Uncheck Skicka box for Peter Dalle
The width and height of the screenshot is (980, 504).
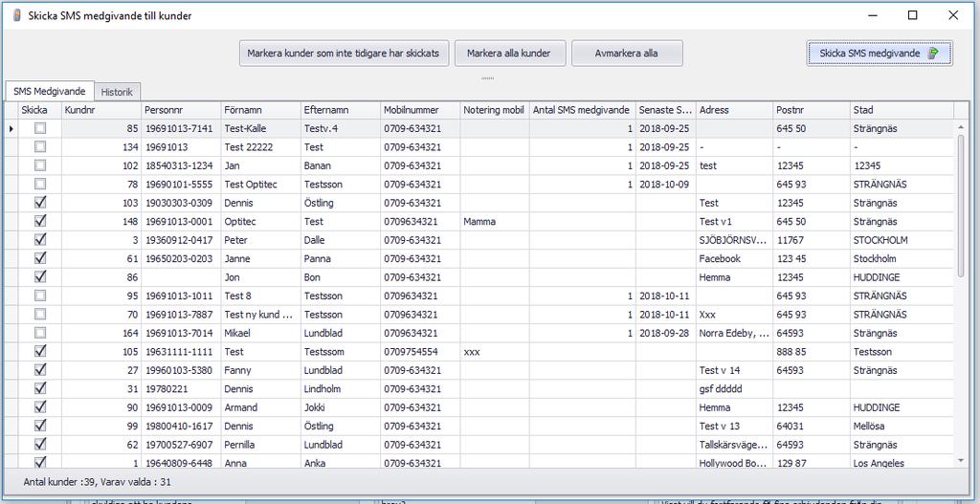coord(40,240)
